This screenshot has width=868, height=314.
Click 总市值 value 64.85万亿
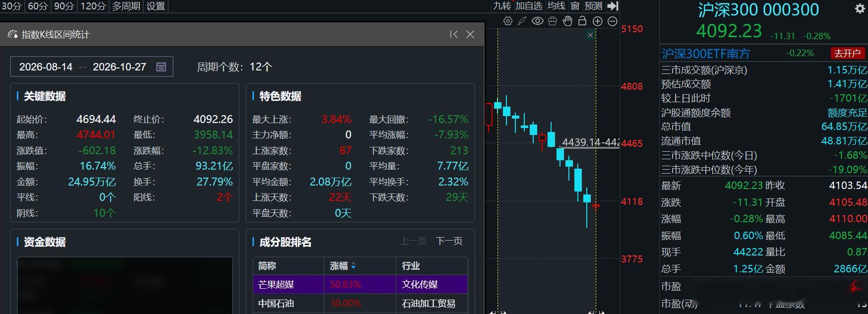(x=844, y=126)
